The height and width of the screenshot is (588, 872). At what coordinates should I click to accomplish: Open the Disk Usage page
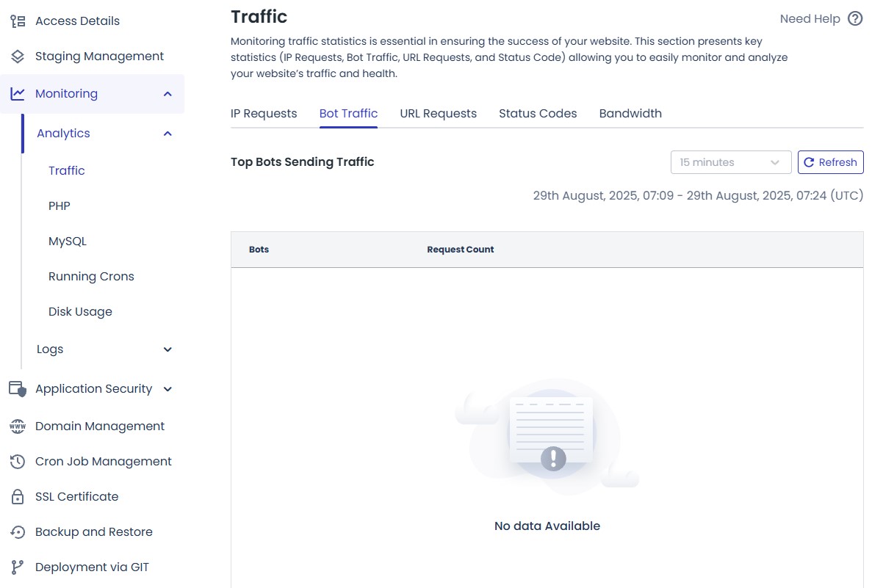point(80,311)
